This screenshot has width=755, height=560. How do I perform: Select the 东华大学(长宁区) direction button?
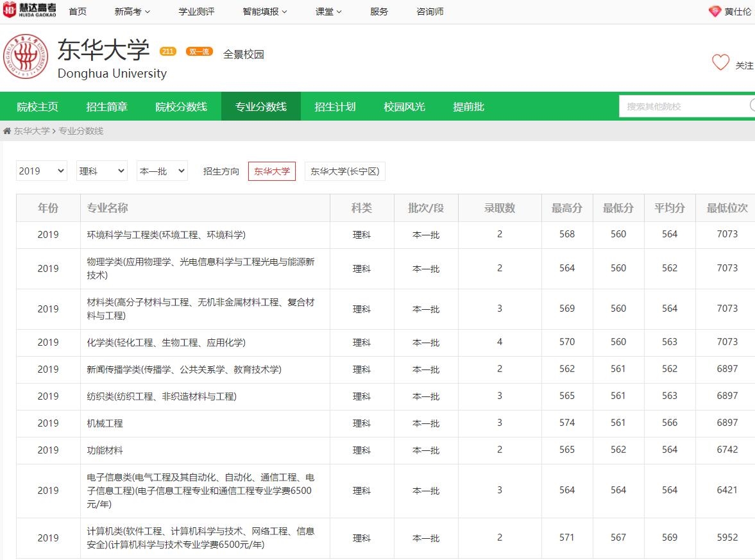click(x=344, y=171)
